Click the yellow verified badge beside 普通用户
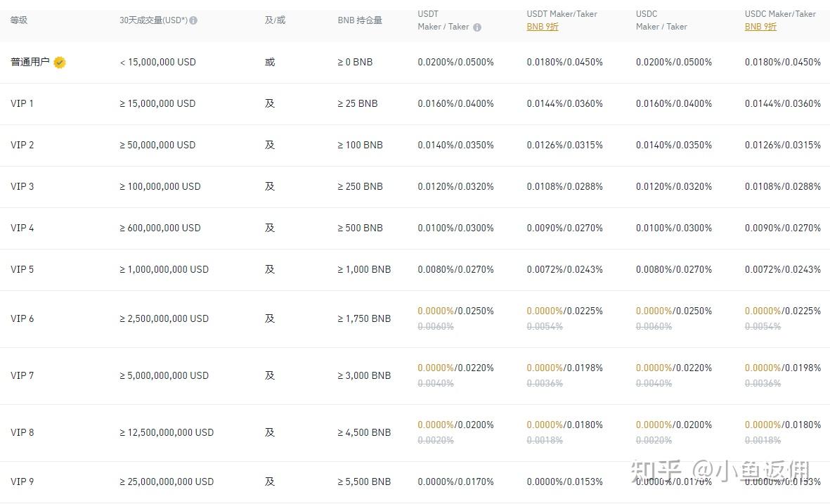The image size is (830, 504). tap(60, 63)
